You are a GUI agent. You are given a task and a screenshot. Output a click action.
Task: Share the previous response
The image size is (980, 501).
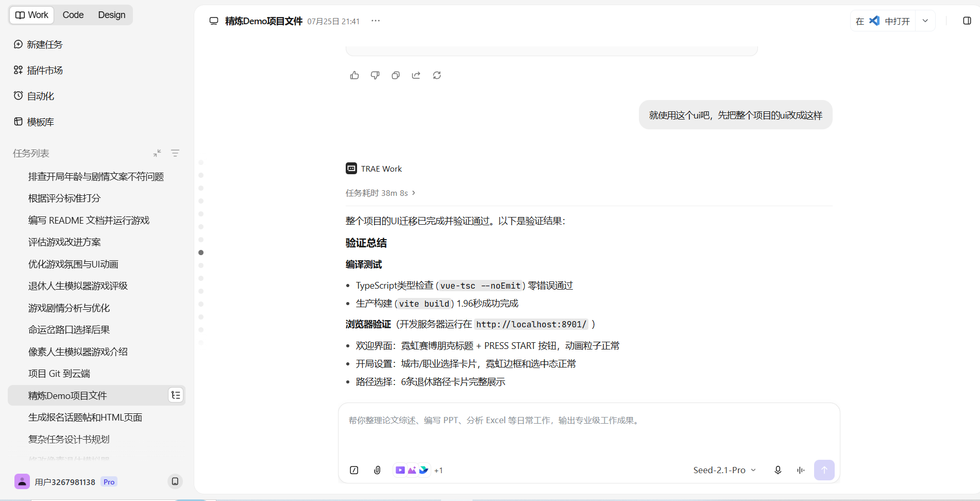[x=416, y=75]
